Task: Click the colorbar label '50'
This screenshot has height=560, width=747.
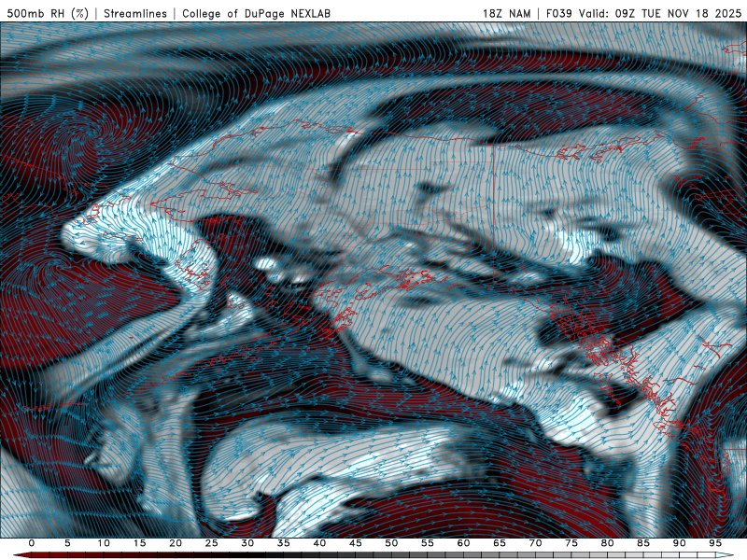Action: [x=391, y=543]
